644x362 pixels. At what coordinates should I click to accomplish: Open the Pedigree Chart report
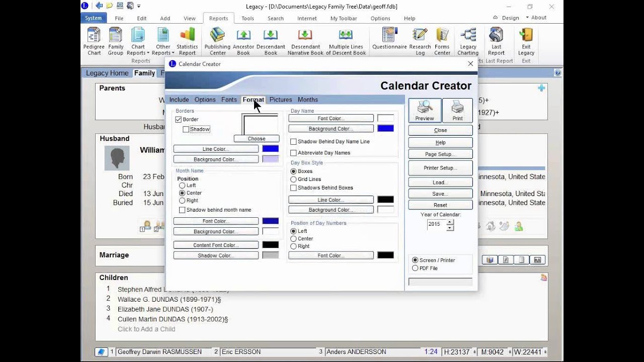pos(94,41)
